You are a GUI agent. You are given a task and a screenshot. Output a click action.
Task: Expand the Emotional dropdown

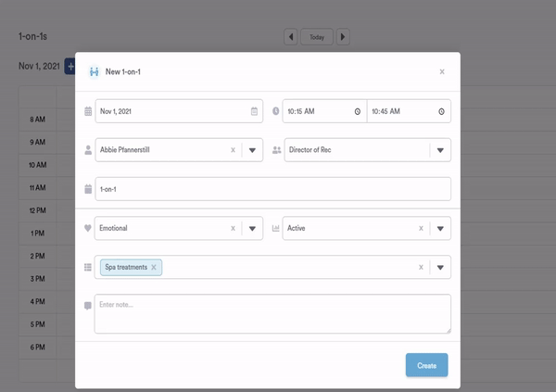(252, 229)
